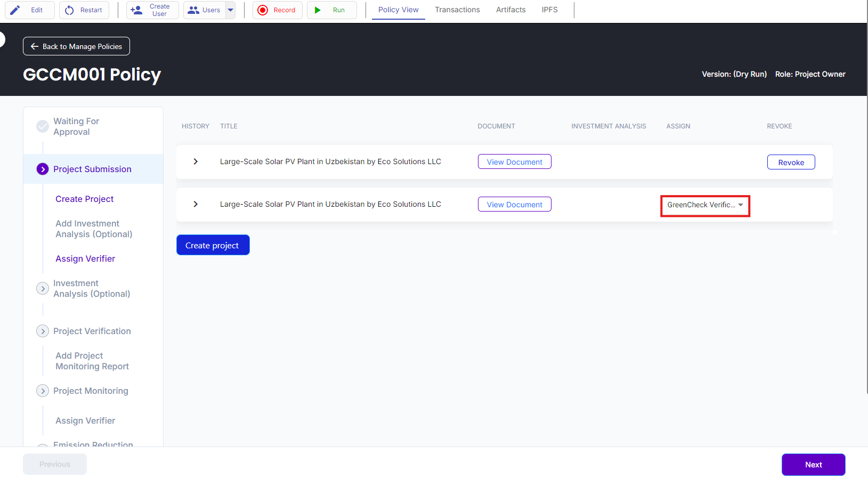Click Back to Manage Policies button

pos(76,46)
